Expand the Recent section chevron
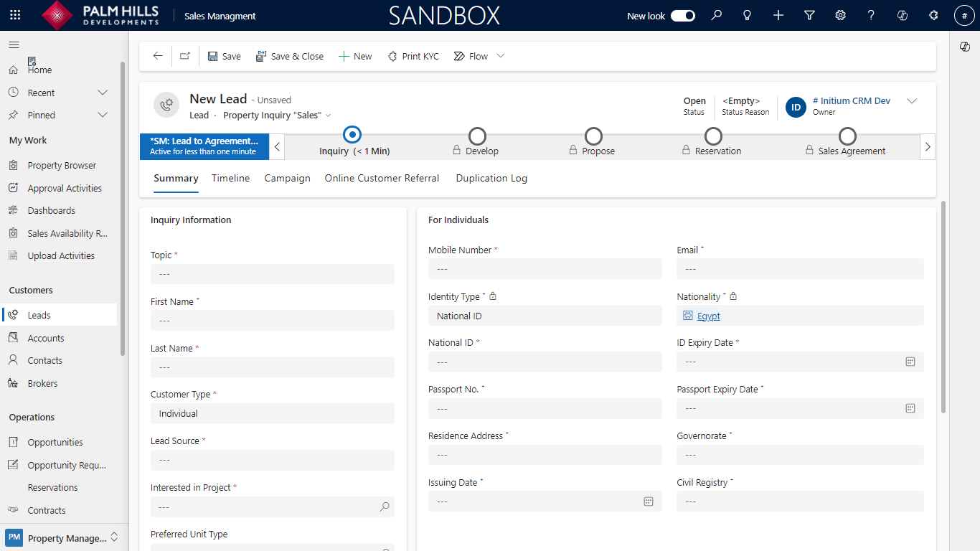The image size is (980, 551). [x=103, y=93]
